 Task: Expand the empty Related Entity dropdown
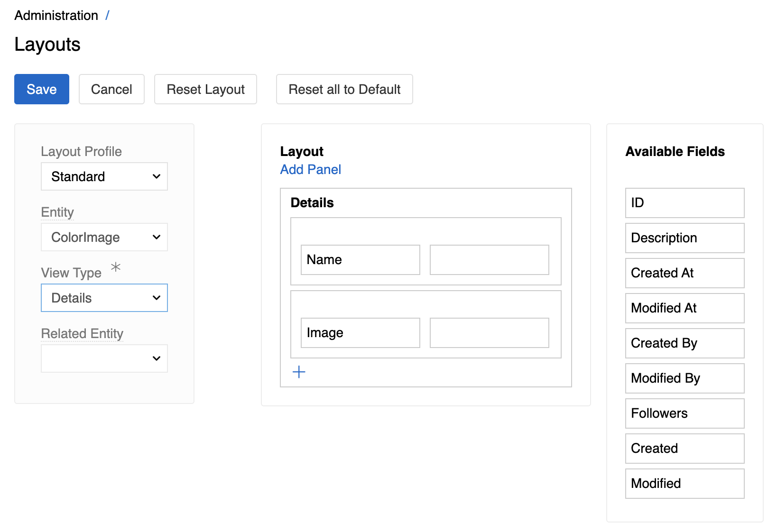tap(104, 358)
